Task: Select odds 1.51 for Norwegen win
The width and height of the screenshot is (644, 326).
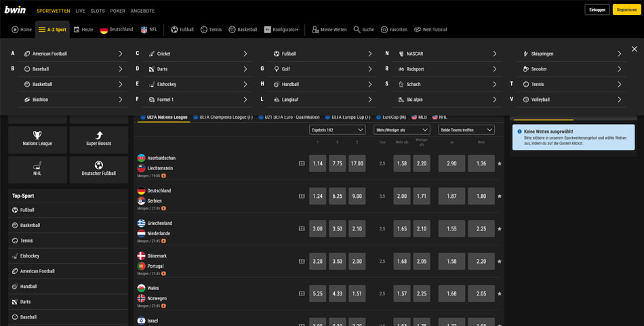Action: pos(357,293)
